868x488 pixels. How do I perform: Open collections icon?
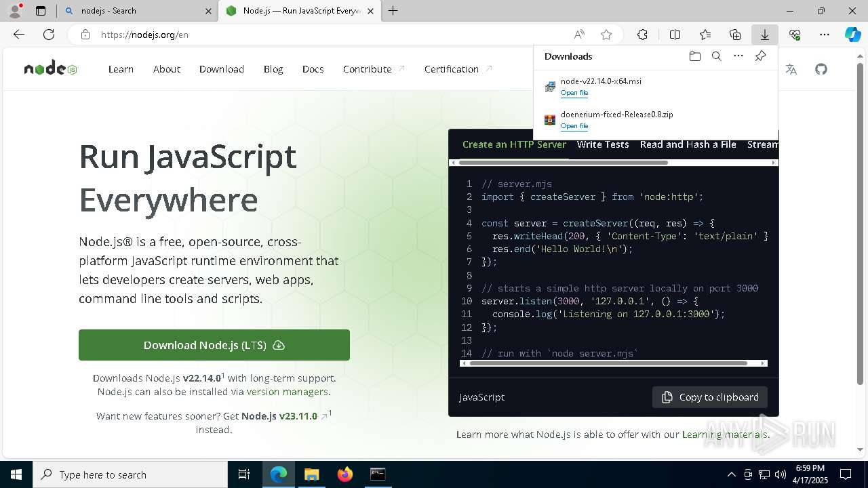[x=735, y=35]
